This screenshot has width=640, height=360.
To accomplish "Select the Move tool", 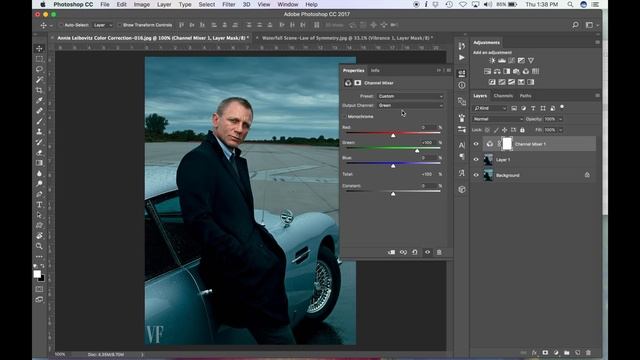I will [39, 49].
